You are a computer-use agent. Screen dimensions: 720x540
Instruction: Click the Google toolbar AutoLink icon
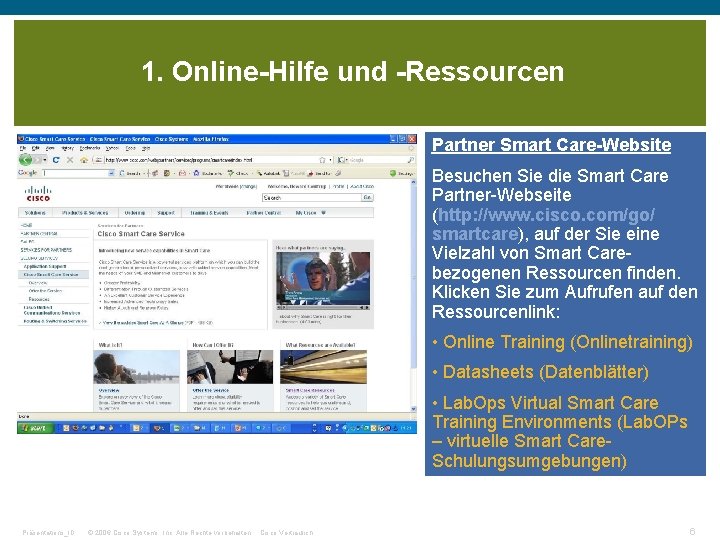(259, 173)
